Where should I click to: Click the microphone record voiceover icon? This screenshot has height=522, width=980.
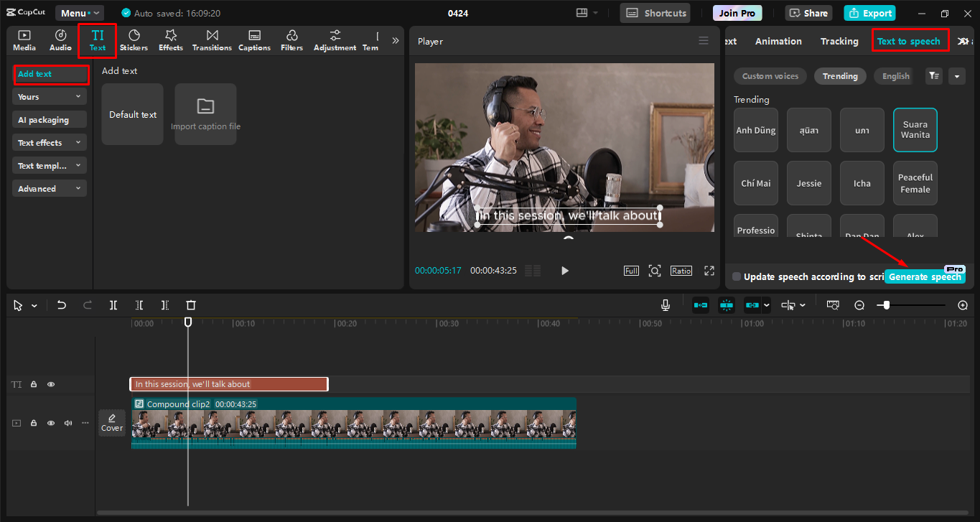[x=666, y=305]
